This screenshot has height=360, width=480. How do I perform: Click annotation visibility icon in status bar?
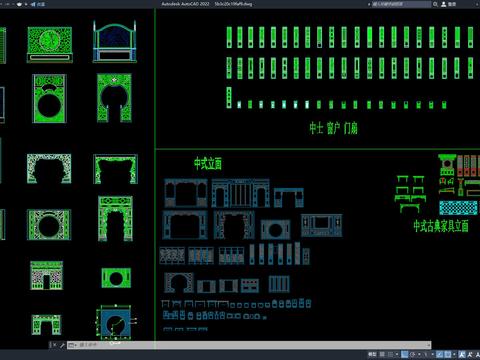(x=462, y=354)
